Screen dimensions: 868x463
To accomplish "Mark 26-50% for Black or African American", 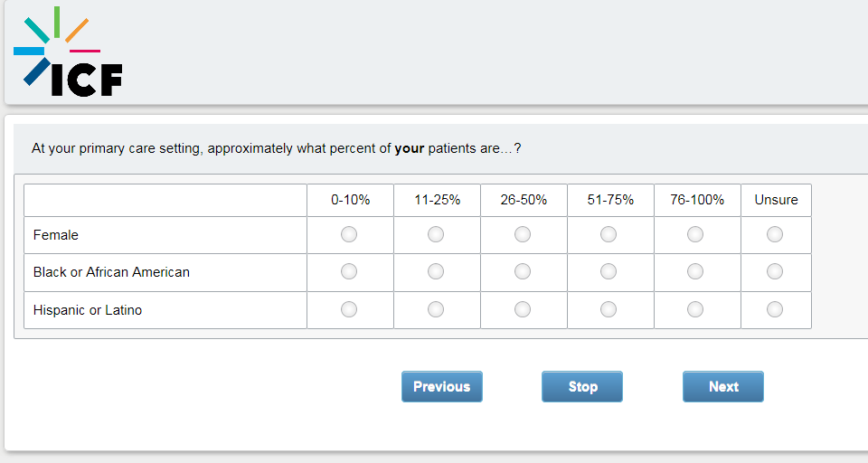I will click(523, 271).
